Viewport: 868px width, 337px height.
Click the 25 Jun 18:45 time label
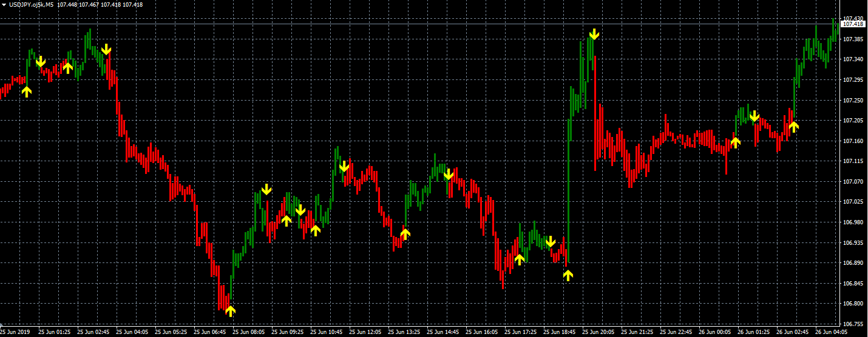click(560, 332)
